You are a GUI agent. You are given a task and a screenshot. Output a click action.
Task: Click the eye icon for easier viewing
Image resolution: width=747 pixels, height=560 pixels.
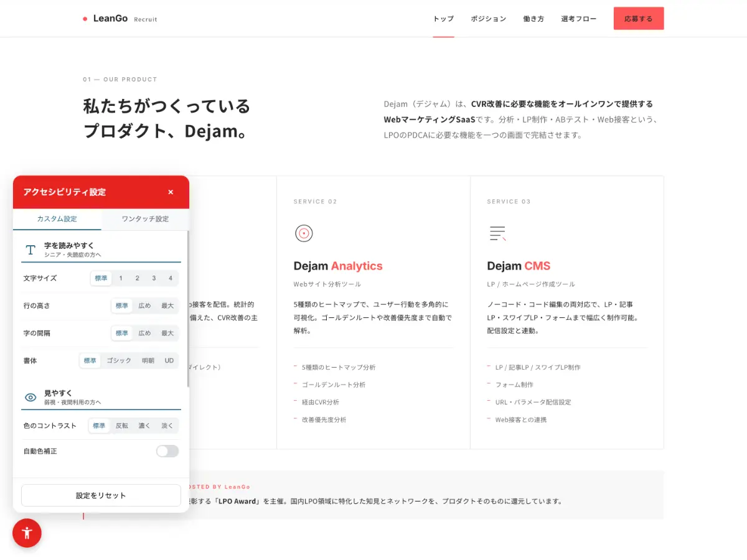pyautogui.click(x=31, y=398)
